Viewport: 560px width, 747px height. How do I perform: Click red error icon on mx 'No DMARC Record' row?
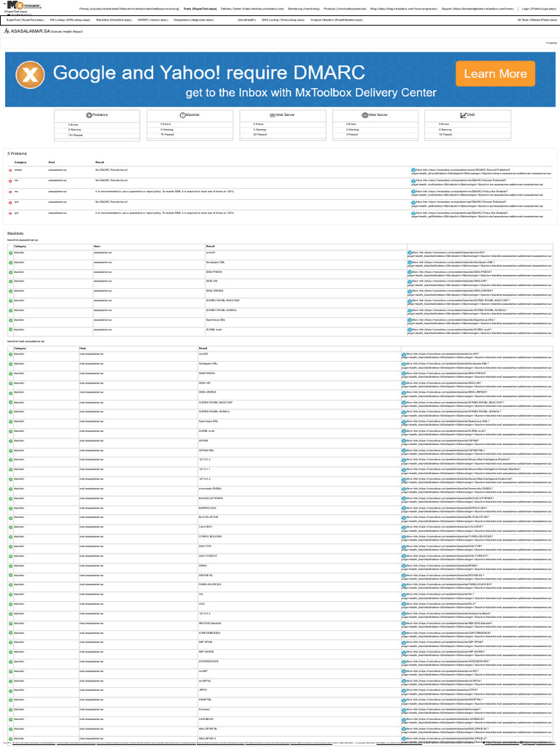tap(10, 181)
